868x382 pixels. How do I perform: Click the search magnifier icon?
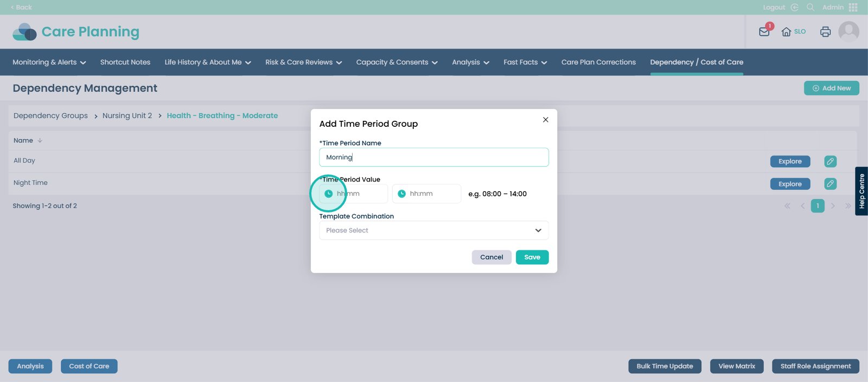click(810, 8)
